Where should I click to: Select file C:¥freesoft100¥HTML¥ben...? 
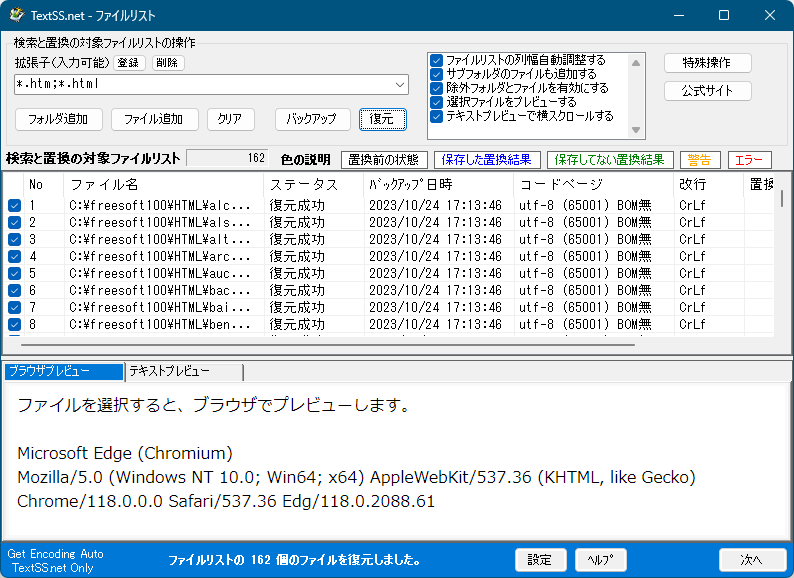160,324
